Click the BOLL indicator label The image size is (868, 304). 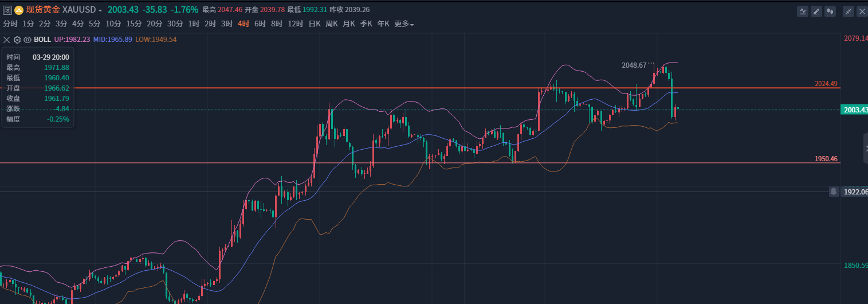[x=42, y=40]
